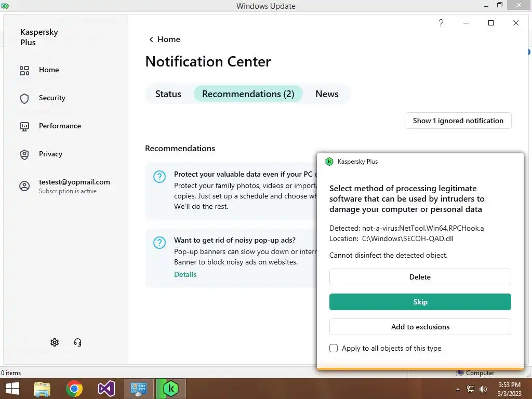Minimize the Kaspersky Plus window
532x399 pixels.
tap(466, 23)
